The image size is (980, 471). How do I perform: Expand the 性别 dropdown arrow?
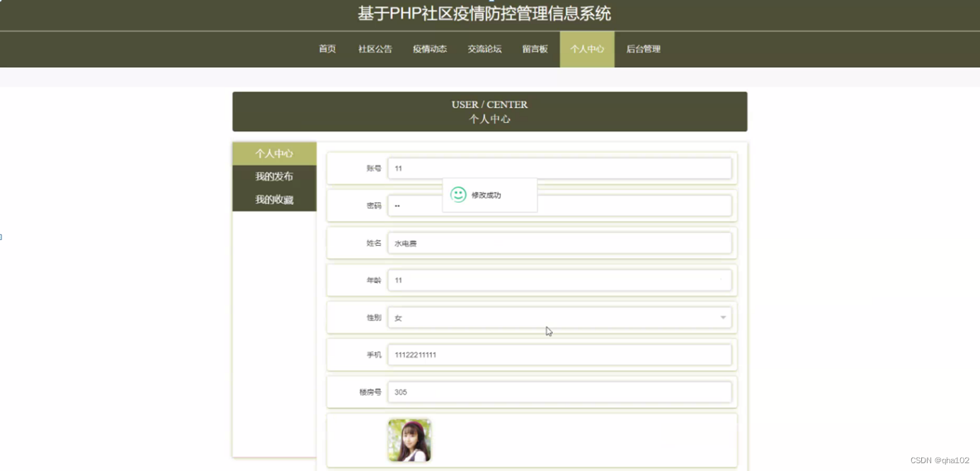[723, 318]
